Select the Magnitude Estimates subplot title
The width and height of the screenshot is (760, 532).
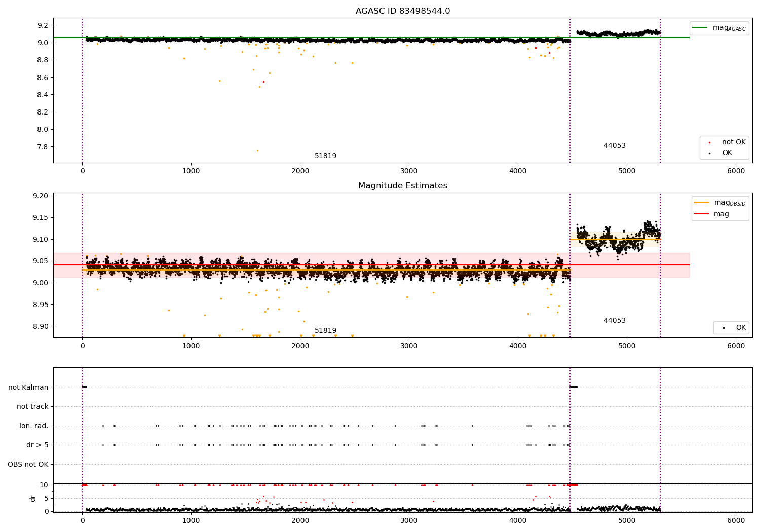[x=402, y=186]
